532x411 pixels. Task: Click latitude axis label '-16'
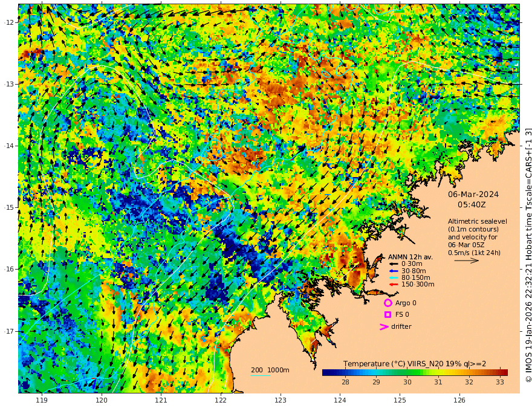click(x=9, y=269)
